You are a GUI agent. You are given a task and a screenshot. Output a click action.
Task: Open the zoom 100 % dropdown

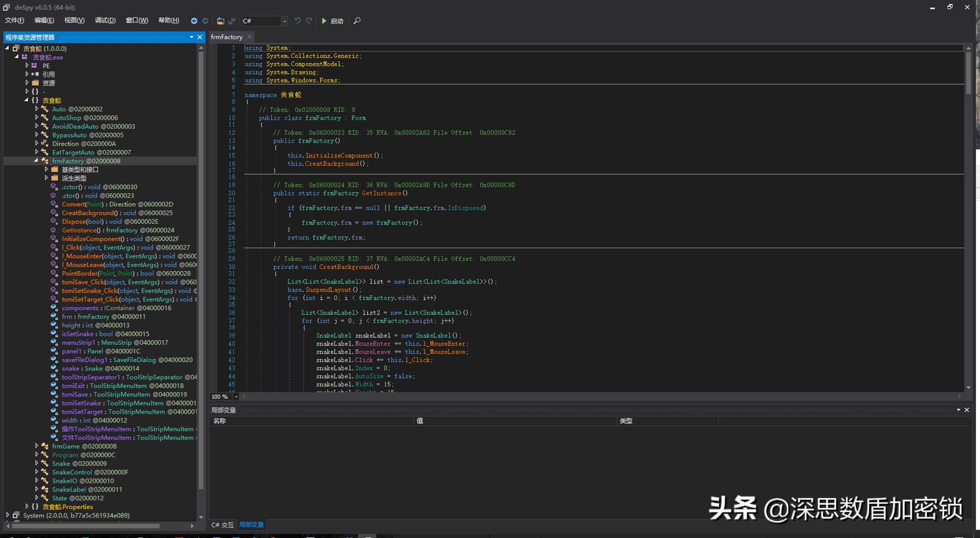(x=236, y=397)
